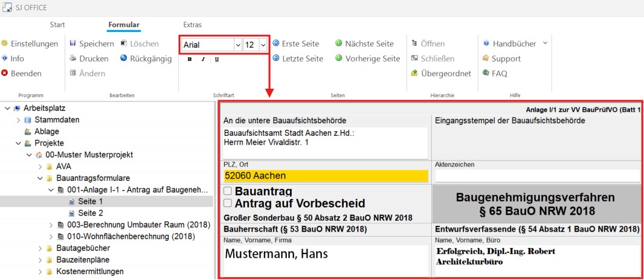The height and width of the screenshot is (280, 644).
Task: Select Seite 2 in the tree
Action: click(x=90, y=213)
